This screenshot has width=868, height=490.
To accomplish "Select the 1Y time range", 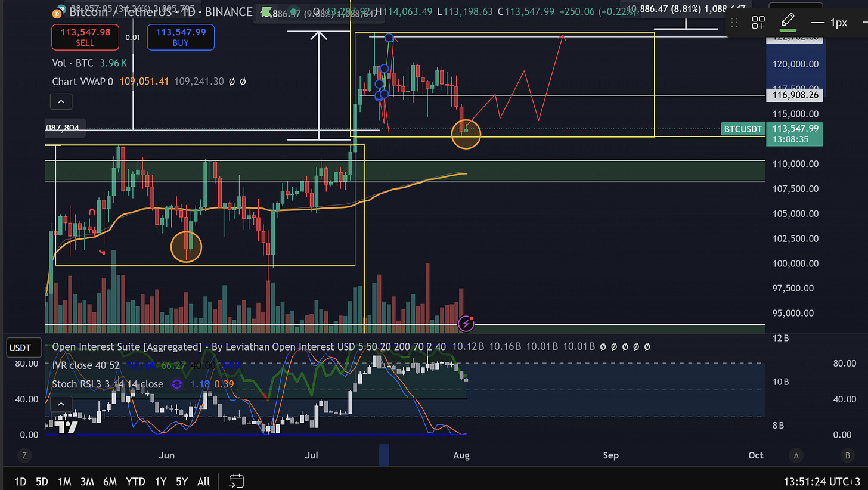I will (x=160, y=481).
